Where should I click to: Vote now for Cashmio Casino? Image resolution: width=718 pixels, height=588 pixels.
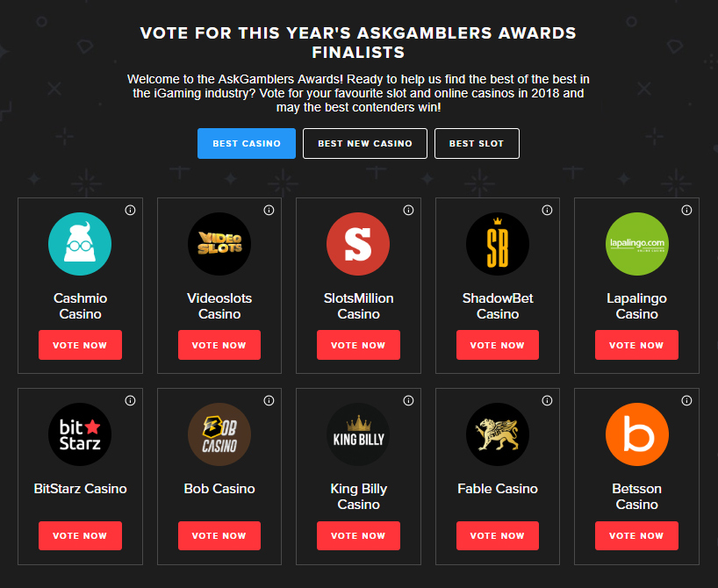tap(80, 346)
